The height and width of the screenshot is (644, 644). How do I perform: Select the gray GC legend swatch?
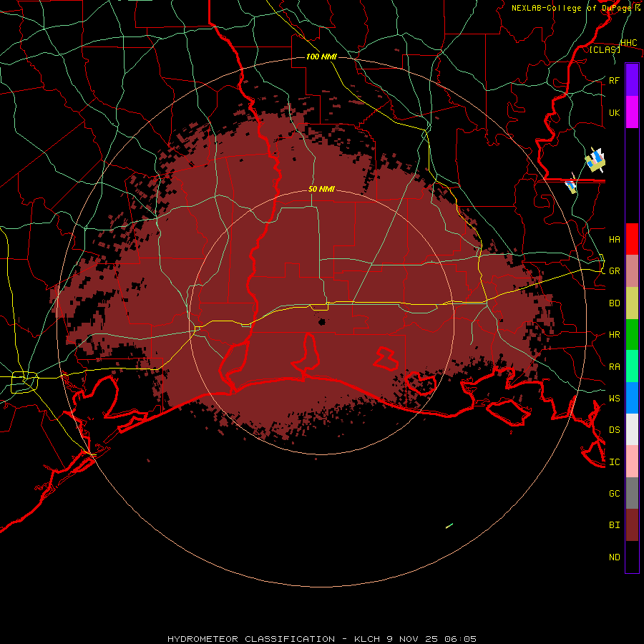632,493
